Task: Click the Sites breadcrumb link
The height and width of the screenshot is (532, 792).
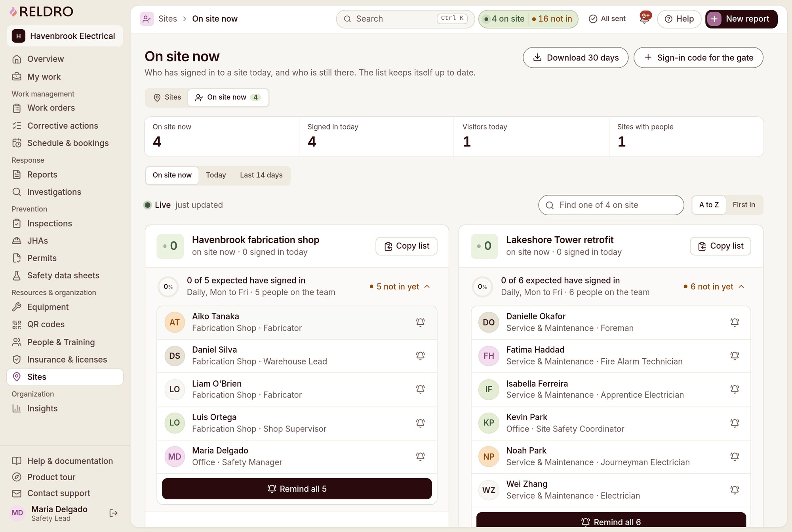Action: coord(168,19)
